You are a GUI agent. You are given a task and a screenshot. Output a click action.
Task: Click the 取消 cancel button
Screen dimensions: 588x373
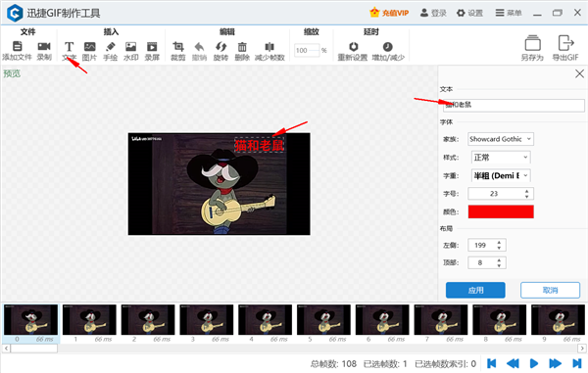pos(550,290)
